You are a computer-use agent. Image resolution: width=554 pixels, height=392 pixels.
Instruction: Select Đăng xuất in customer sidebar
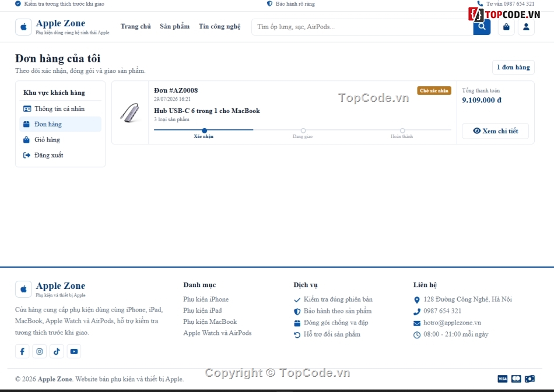click(x=61, y=156)
